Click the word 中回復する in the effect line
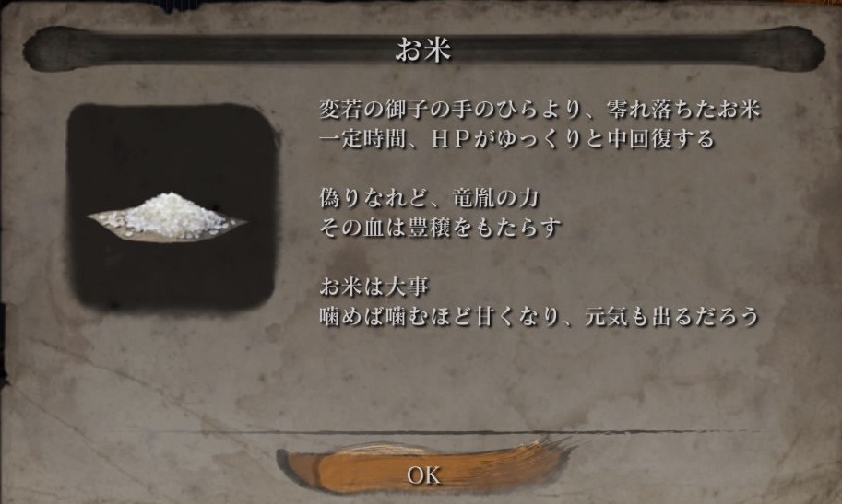The image size is (842, 504). [660, 139]
